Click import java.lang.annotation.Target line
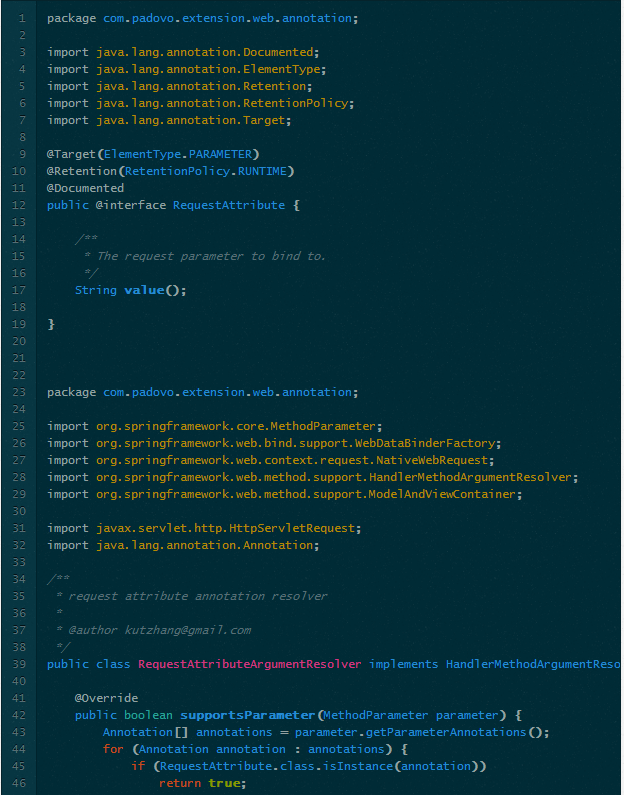This screenshot has height=795, width=624. pos(169,120)
